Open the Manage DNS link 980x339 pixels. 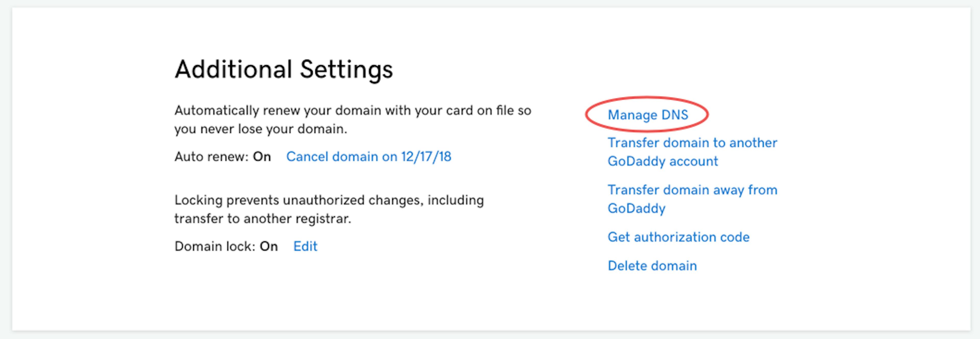tap(647, 115)
